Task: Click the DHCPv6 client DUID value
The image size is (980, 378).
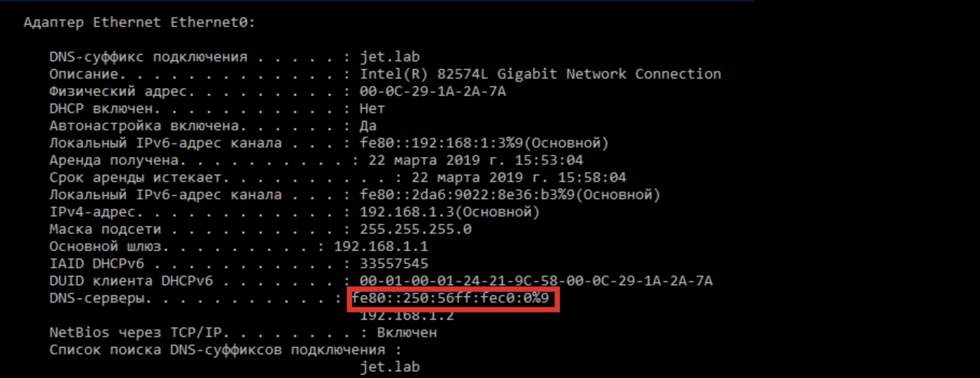Action: click(x=536, y=281)
